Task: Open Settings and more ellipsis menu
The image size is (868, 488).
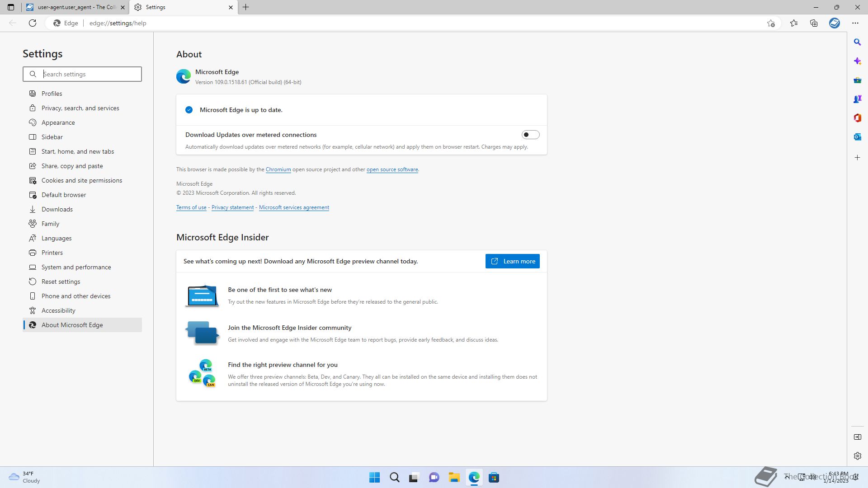Action: [855, 23]
